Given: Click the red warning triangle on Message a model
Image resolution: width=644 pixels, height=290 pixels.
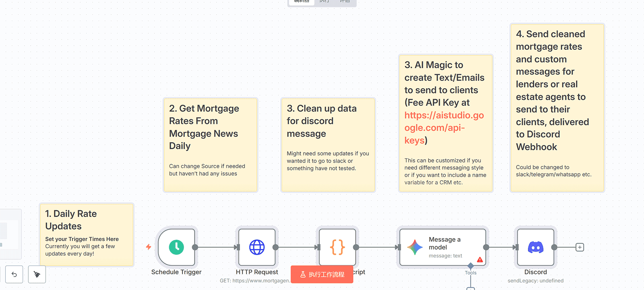Looking at the screenshot, I should click(x=480, y=260).
